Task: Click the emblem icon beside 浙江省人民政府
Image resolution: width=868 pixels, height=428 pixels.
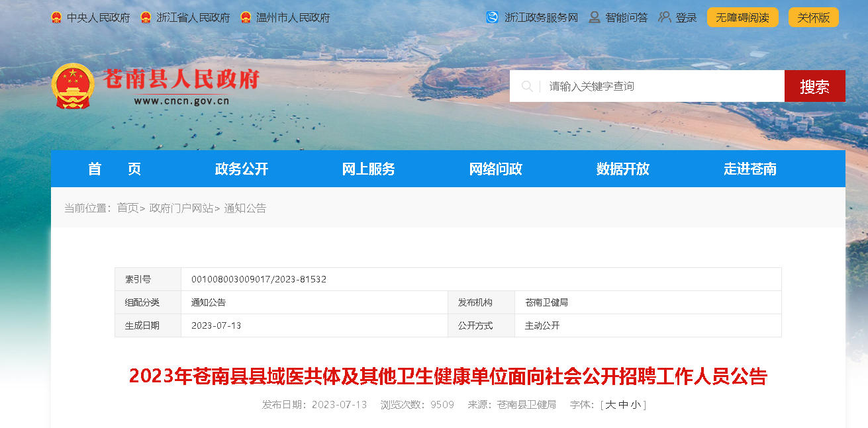Action: pos(146,18)
